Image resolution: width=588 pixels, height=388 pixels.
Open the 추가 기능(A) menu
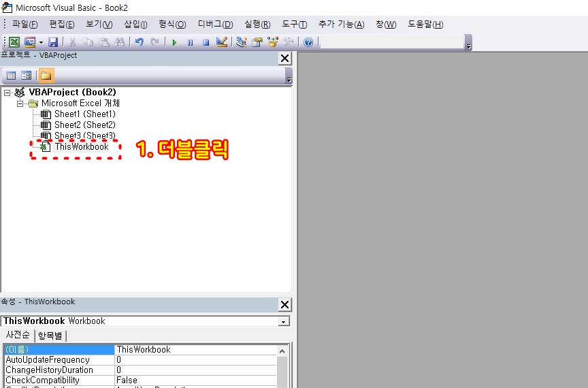click(x=341, y=25)
